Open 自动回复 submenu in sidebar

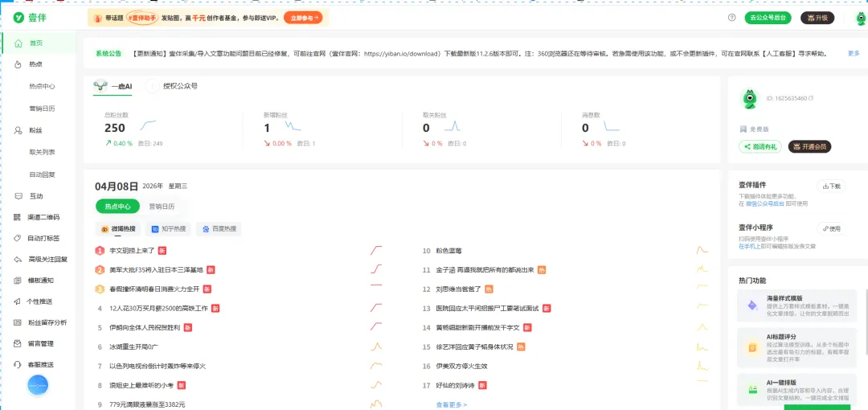42,174
